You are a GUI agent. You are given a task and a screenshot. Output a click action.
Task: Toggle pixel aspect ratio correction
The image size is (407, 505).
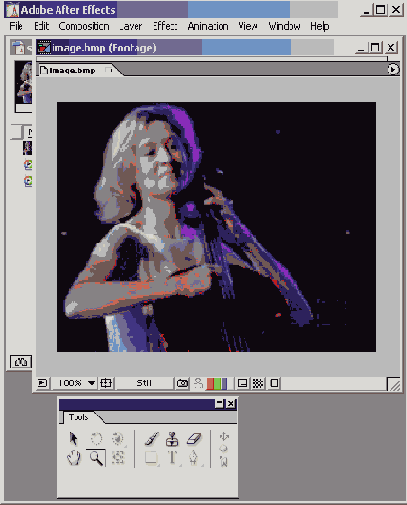point(274,383)
